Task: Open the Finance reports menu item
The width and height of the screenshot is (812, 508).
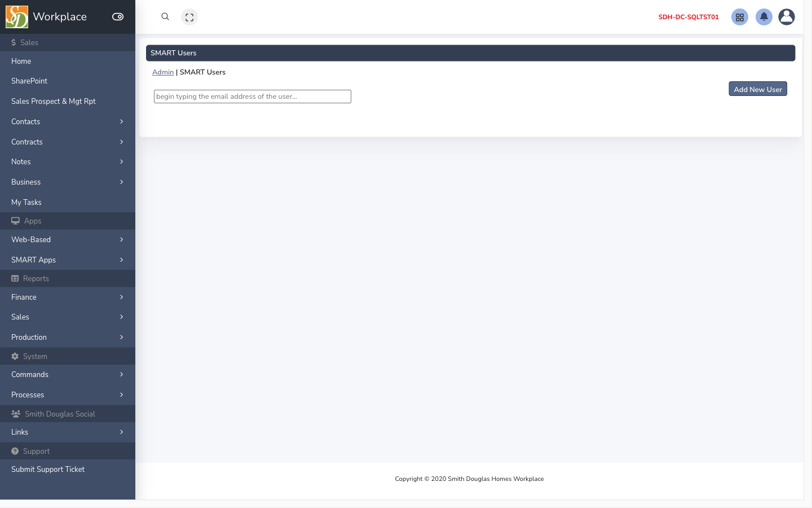Action: click(68, 297)
